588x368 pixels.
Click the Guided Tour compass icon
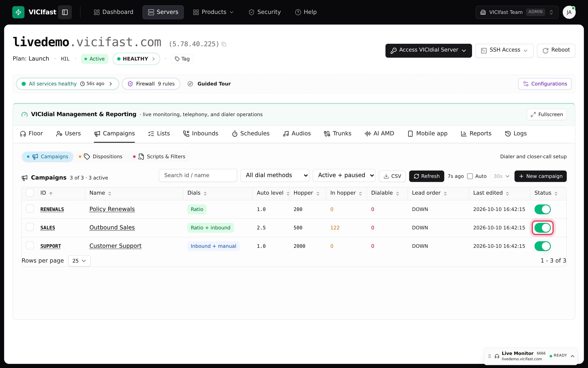(190, 84)
